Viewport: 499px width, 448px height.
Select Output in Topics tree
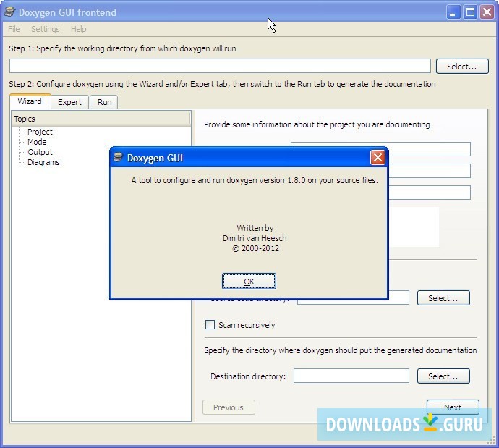(40, 152)
